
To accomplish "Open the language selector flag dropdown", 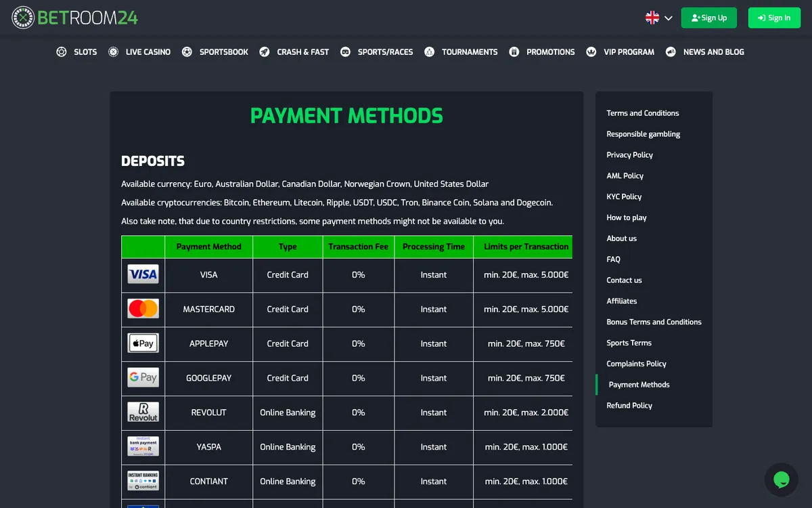I will click(659, 18).
